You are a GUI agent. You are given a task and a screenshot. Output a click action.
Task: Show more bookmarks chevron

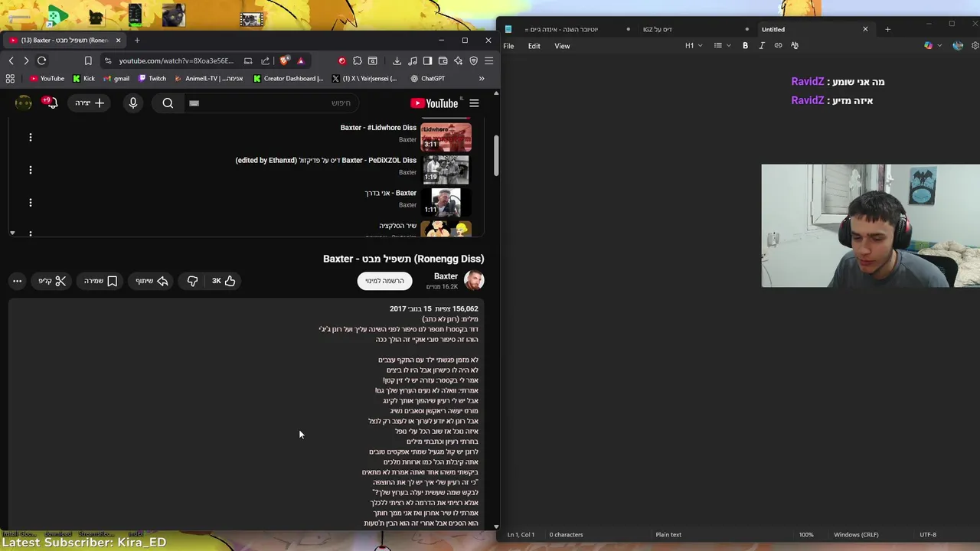(482, 78)
